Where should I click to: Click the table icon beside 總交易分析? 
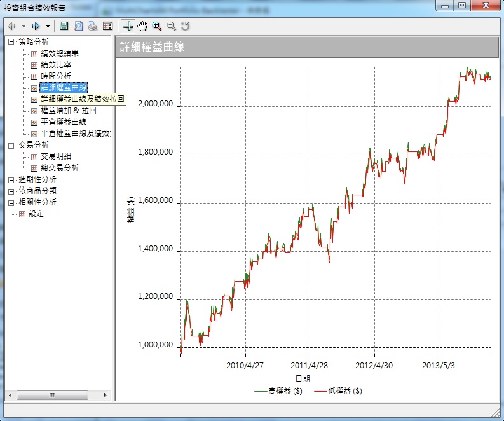pos(34,169)
